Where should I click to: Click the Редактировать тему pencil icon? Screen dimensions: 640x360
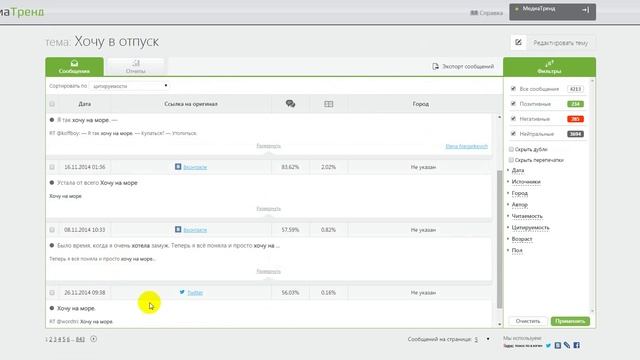[518, 42]
